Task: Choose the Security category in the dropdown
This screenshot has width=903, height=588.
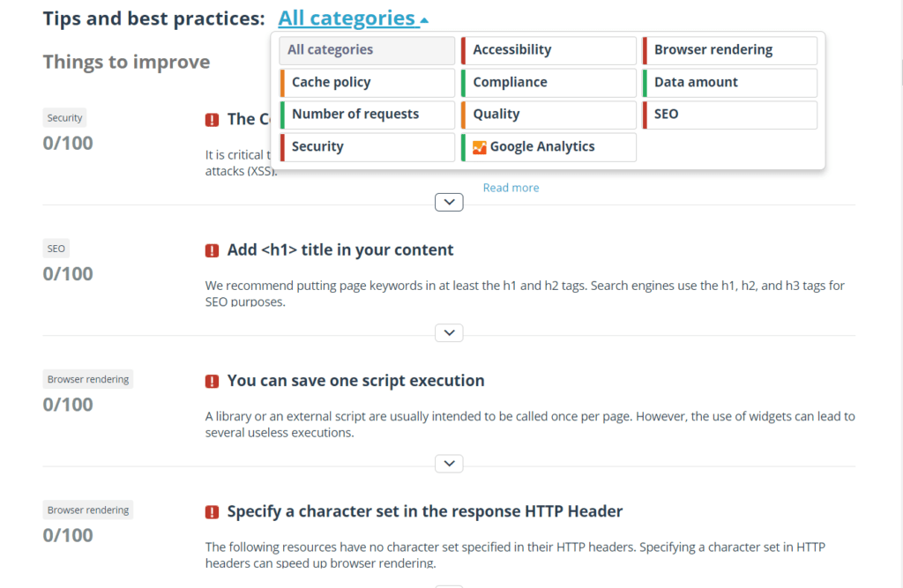Action: [x=368, y=147]
